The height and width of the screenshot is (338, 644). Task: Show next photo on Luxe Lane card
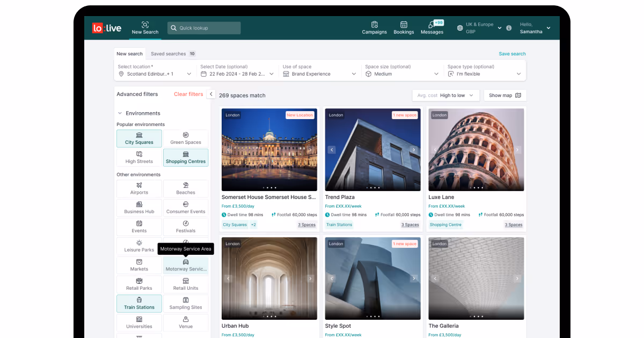517,150
